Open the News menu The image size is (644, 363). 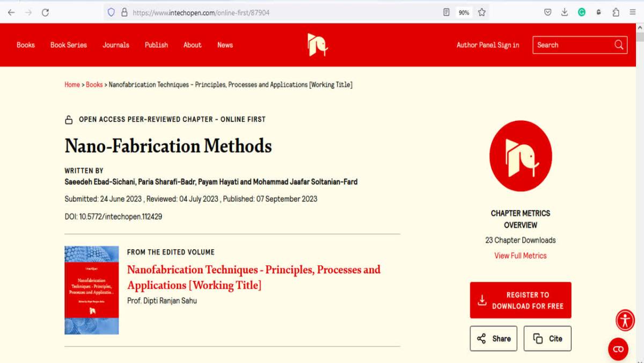tap(225, 45)
